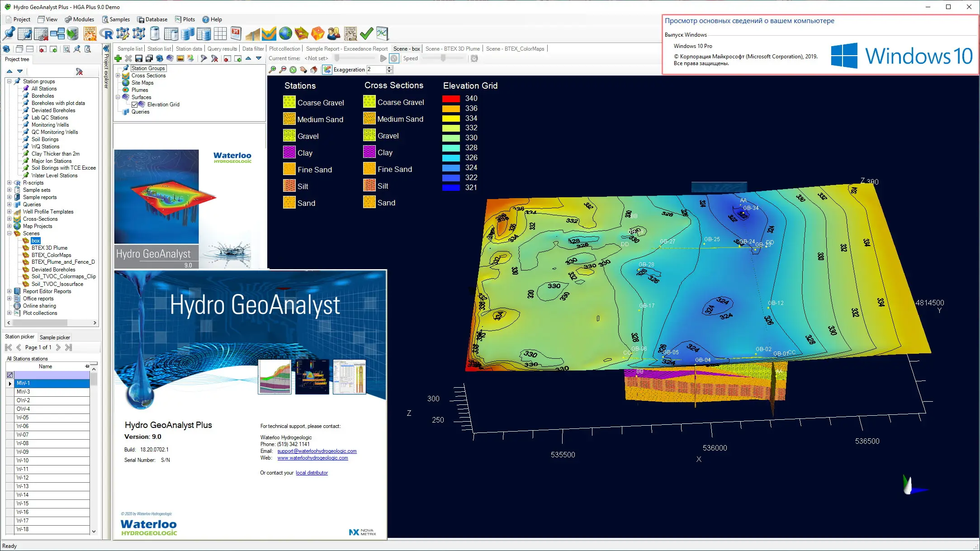Click the save floppy disk icon in explorer toolbar
Viewport: 980px width, 551px height.
pyautogui.click(x=139, y=58)
